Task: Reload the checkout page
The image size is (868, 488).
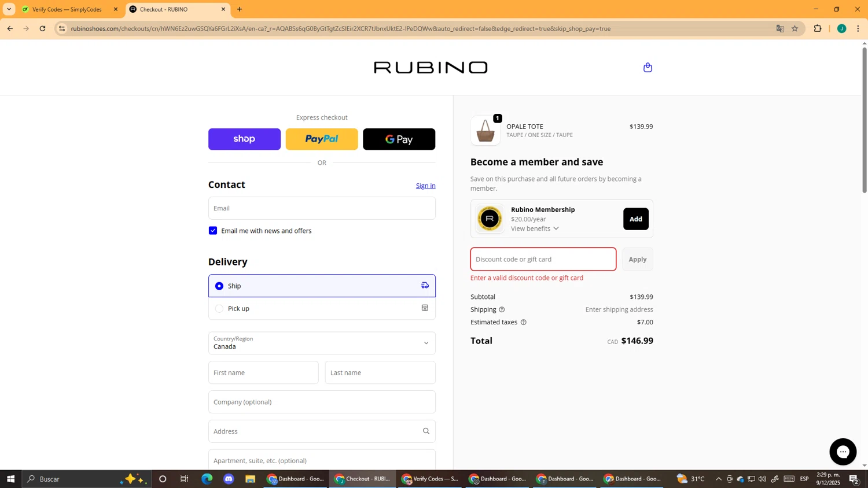Action: click(x=42, y=28)
